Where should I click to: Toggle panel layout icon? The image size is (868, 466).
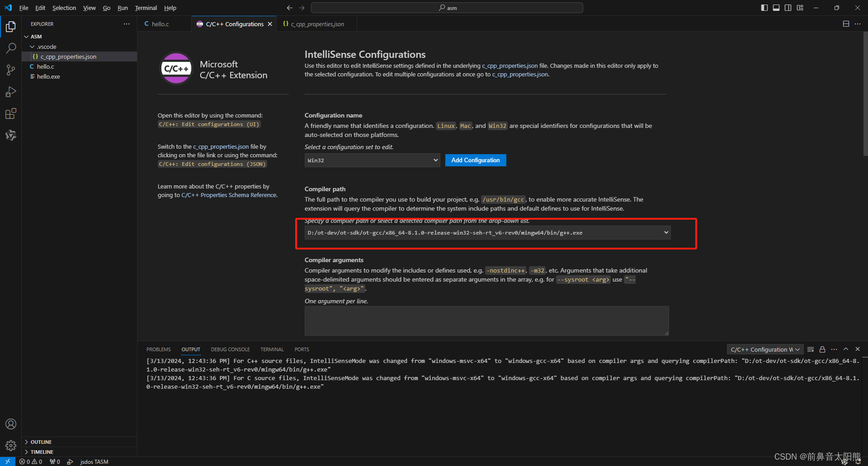(776, 8)
